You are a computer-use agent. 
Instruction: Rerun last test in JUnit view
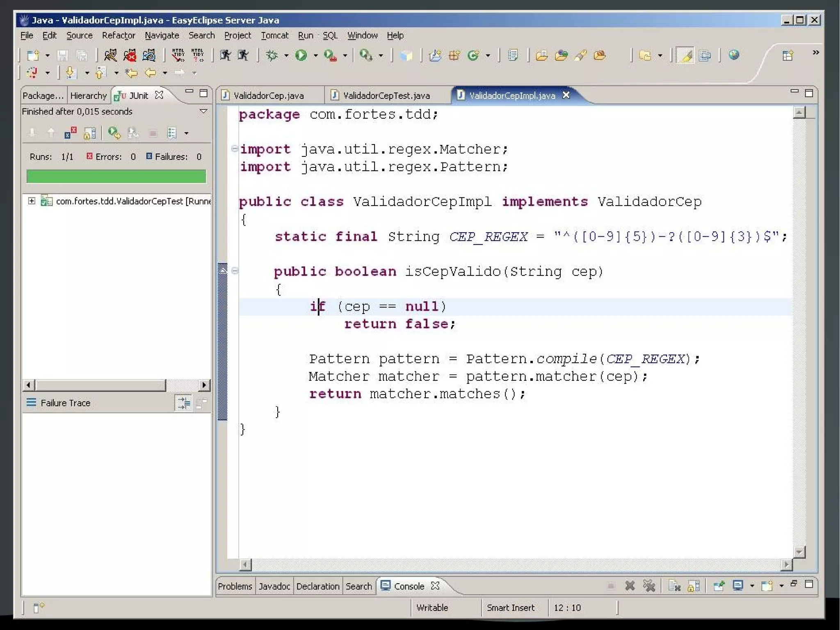[114, 133]
